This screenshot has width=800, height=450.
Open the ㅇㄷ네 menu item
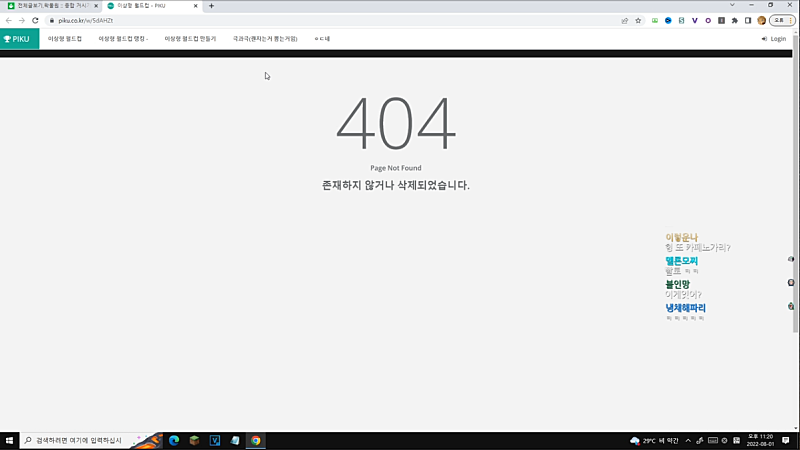(x=322, y=39)
